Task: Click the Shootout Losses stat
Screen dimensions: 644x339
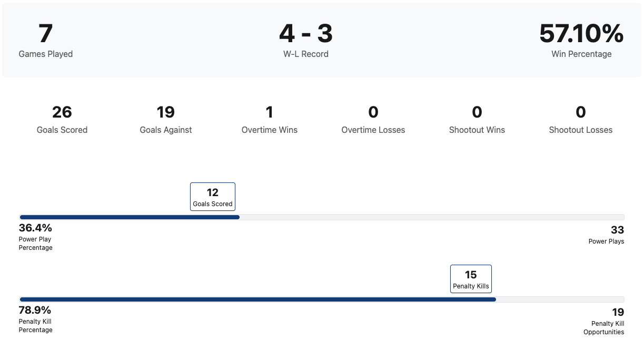Action: (581, 119)
